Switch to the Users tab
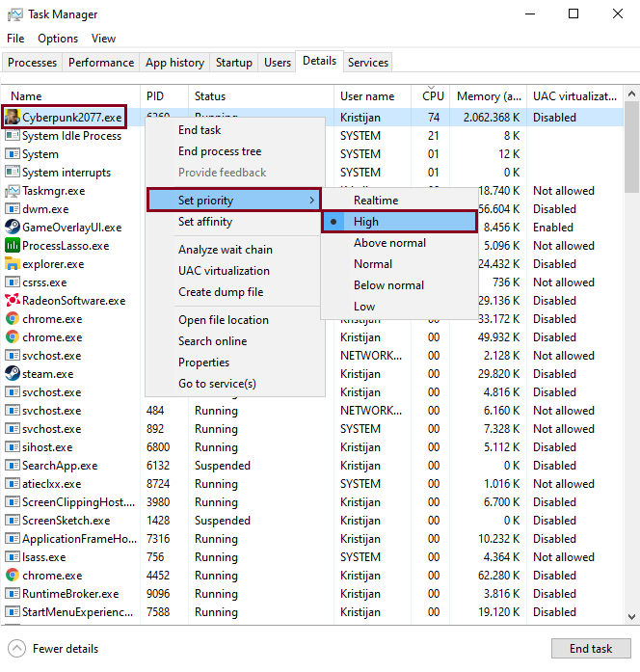Screen dimensions: 640x672 tap(278, 63)
